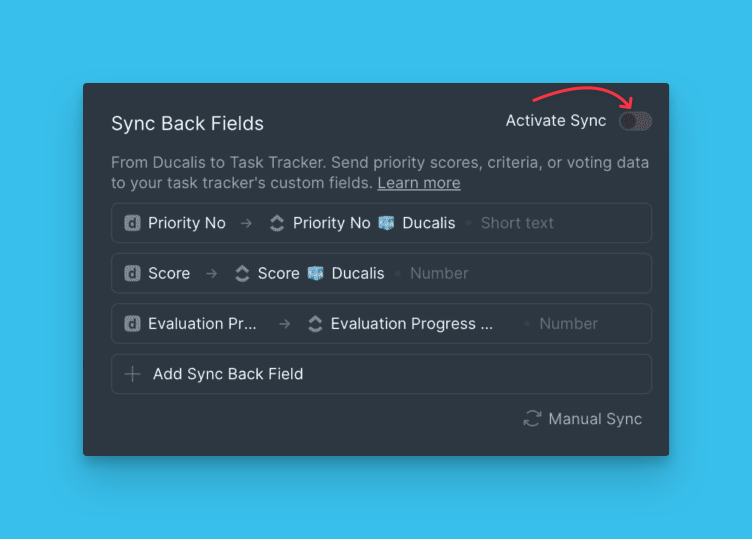Click the tracker icon beside Evaluation Progress destination
Viewport: 752px width, 539px height.
(x=315, y=324)
